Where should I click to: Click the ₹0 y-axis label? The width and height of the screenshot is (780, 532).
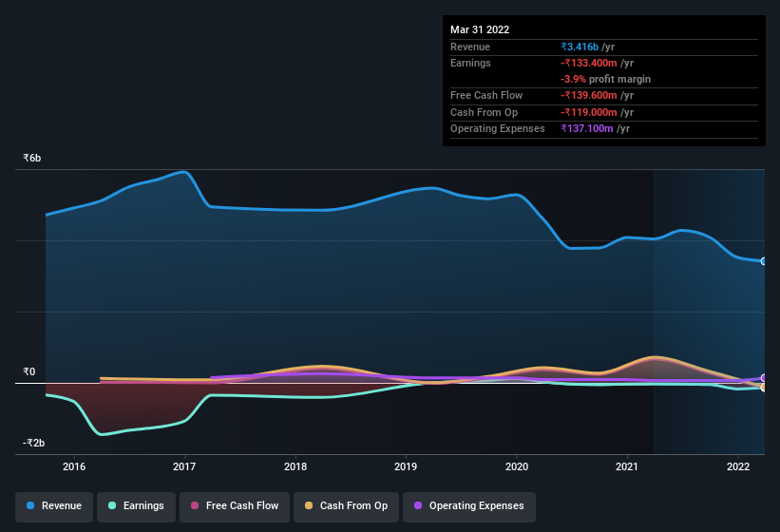[29, 371]
